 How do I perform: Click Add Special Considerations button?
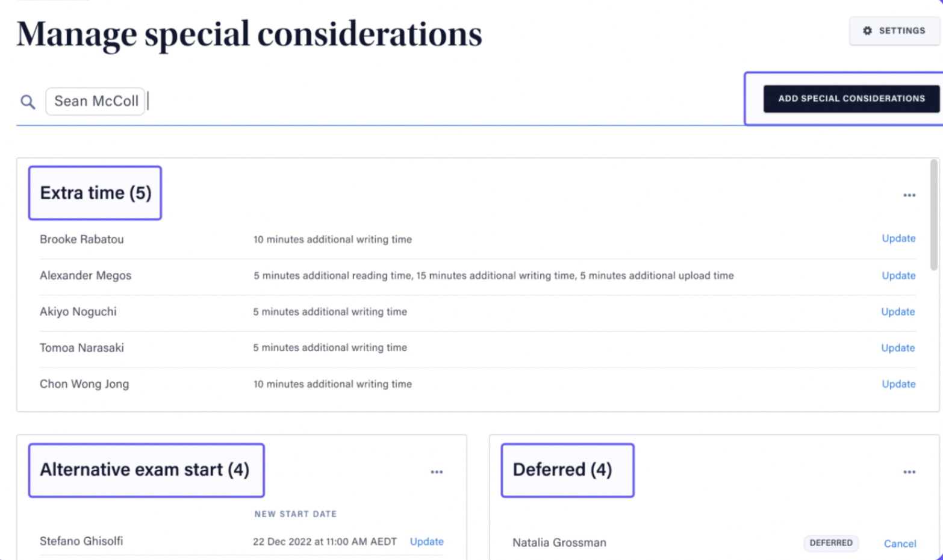(x=851, y=99)
